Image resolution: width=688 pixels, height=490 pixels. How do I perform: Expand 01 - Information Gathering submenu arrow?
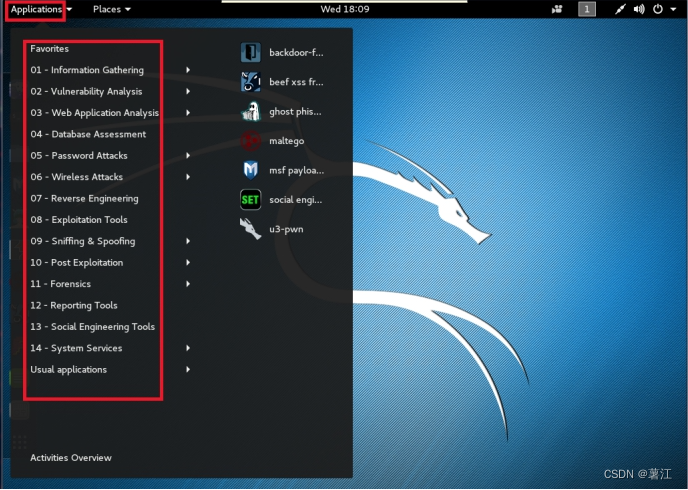pyautogui.click(x=188, y=70)
